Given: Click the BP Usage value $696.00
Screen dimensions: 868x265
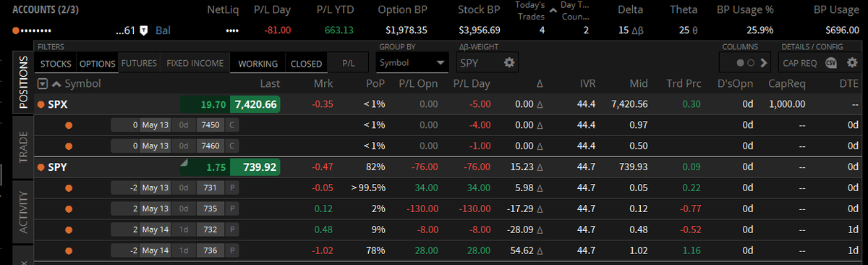Looking at the screenshot, I should coord(842,30).
